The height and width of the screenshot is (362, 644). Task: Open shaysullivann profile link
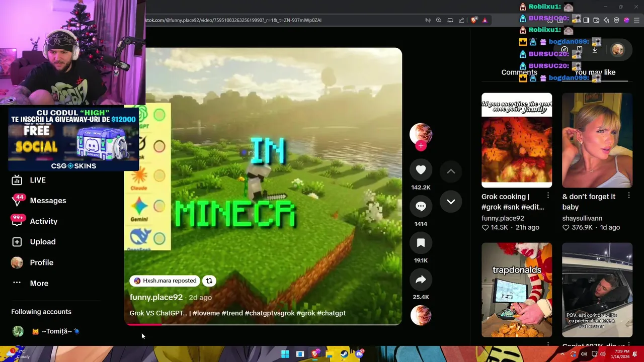coord(582,218)
